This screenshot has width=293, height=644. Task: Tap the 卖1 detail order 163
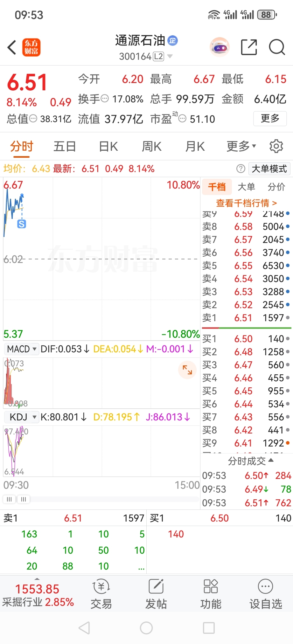coord(29,534)
